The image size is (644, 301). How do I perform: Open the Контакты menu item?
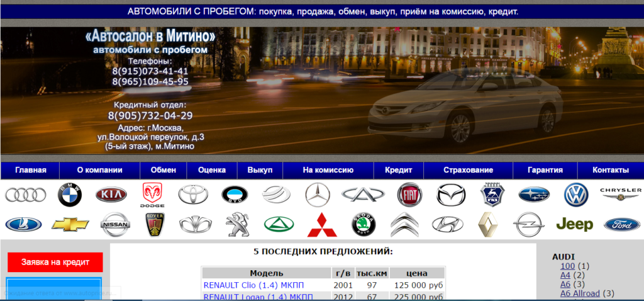610,170
